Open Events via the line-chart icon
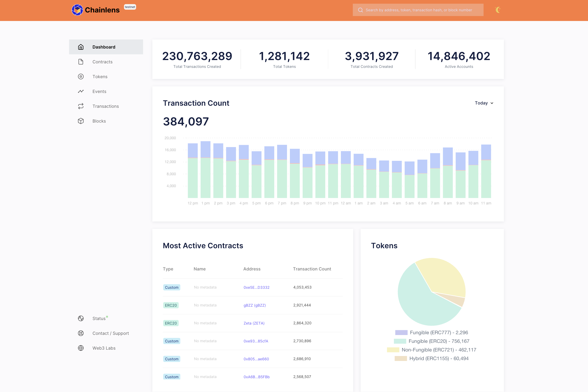The image size is (588, 392). click(x=80, y=91)
